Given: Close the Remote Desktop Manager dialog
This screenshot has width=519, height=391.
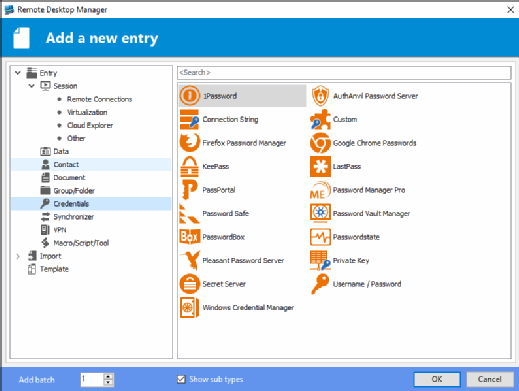Looking at the screenshot, I should pos(510,10).
